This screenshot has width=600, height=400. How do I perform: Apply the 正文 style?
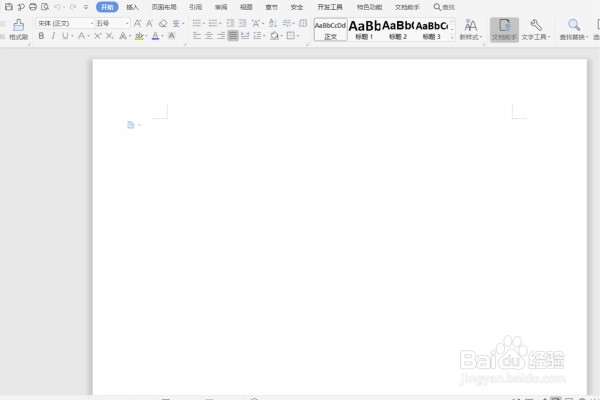[330, 29]
